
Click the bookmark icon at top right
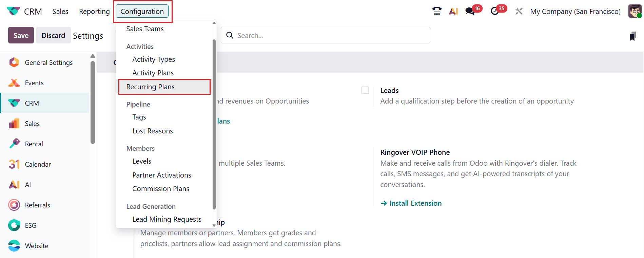click(x=632, y=36)
